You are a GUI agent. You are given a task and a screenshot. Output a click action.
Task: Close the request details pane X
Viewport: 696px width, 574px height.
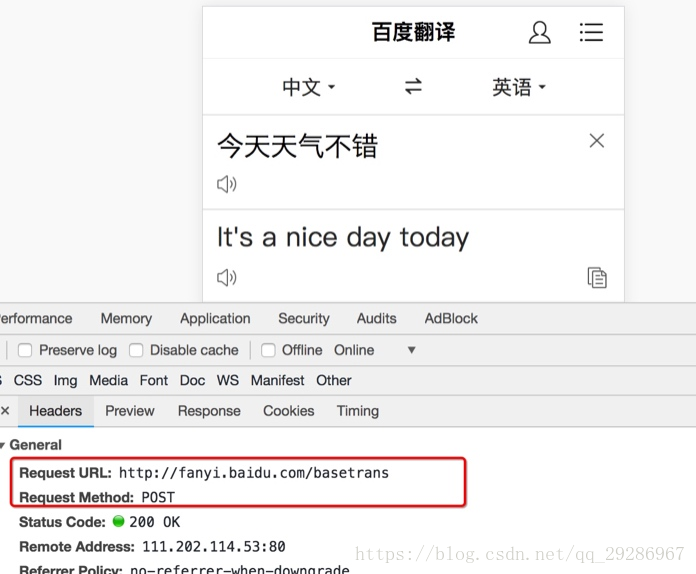[x=5, y=411]
